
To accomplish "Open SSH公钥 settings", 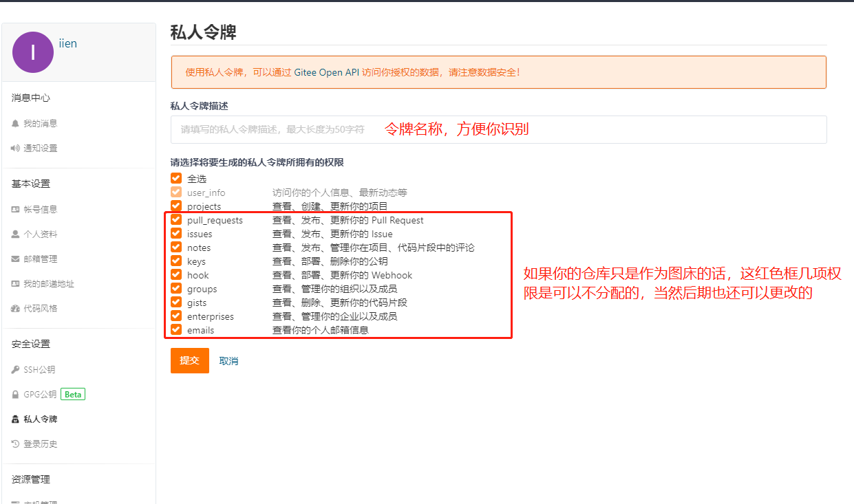I will 40,370.
